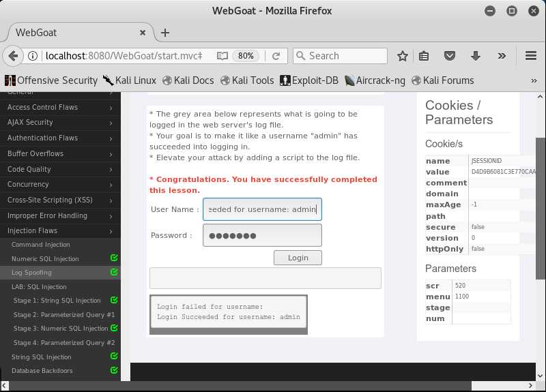This screenshot has height=392, width=546.
Task: Expand Cross-Site Scripting (XSS) category
Action: 60,200
